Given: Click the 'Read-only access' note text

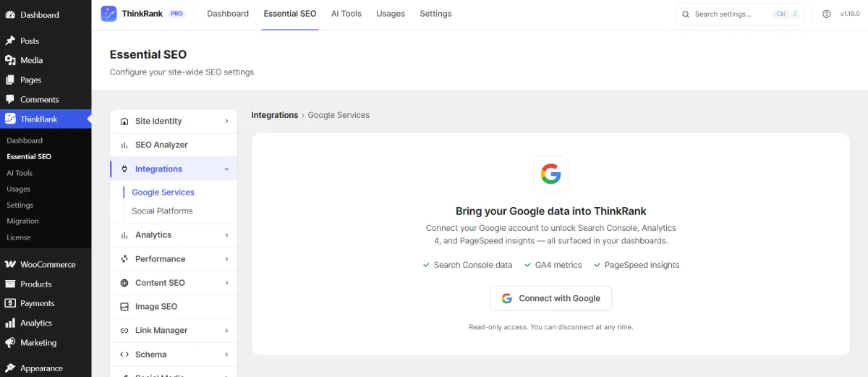Looking at the screenshot, I should [551, 327].
